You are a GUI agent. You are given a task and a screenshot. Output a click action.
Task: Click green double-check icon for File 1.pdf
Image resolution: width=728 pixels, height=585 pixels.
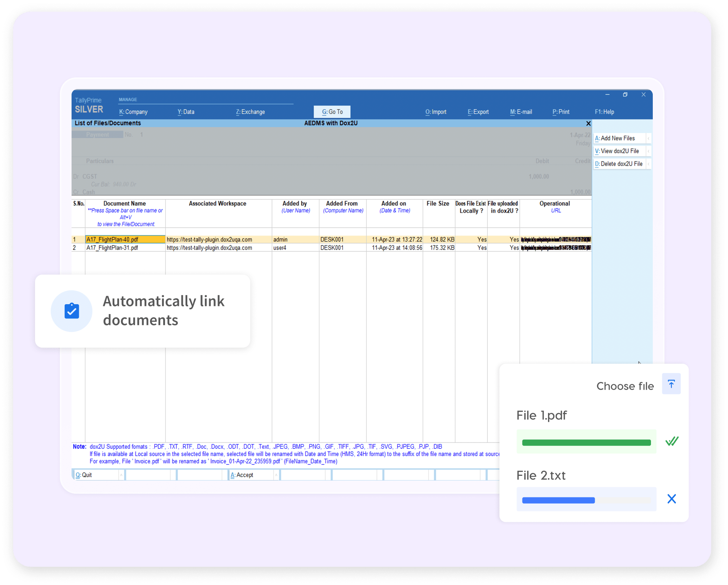click(672, 441)
